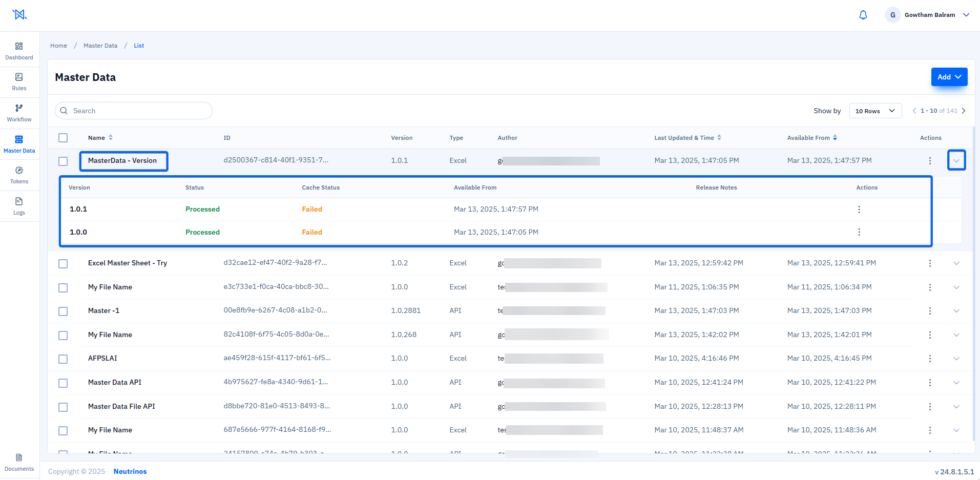
Task: Open actions menu for Master Data File API
Action: pyautogui.click(x=930, y=407)
